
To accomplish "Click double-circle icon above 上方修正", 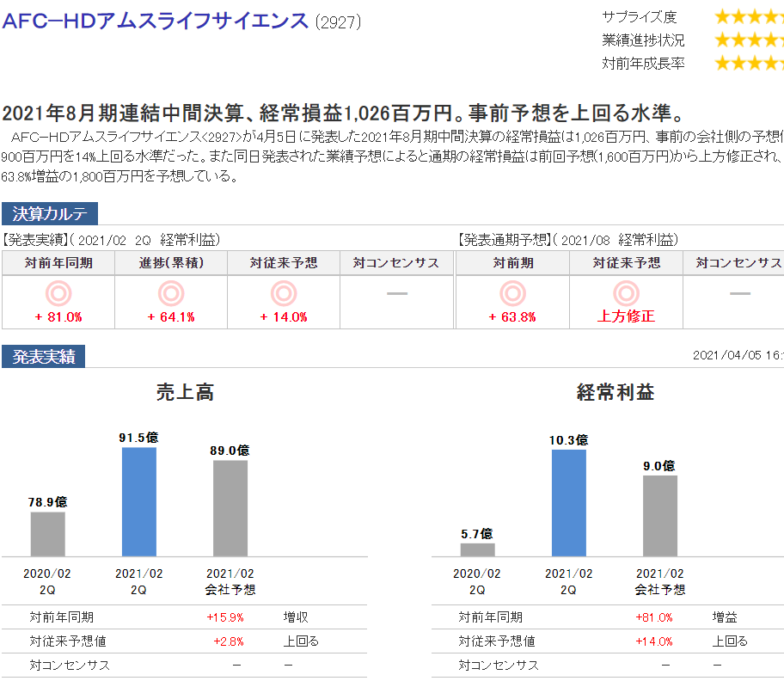I will (626, 293).
